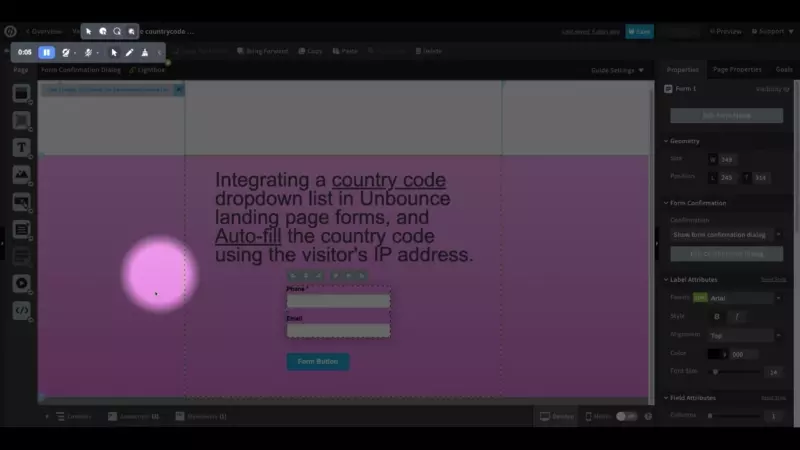
Task: Edit the left position L field
Action: pyautogui.click(x=730, y=178)
